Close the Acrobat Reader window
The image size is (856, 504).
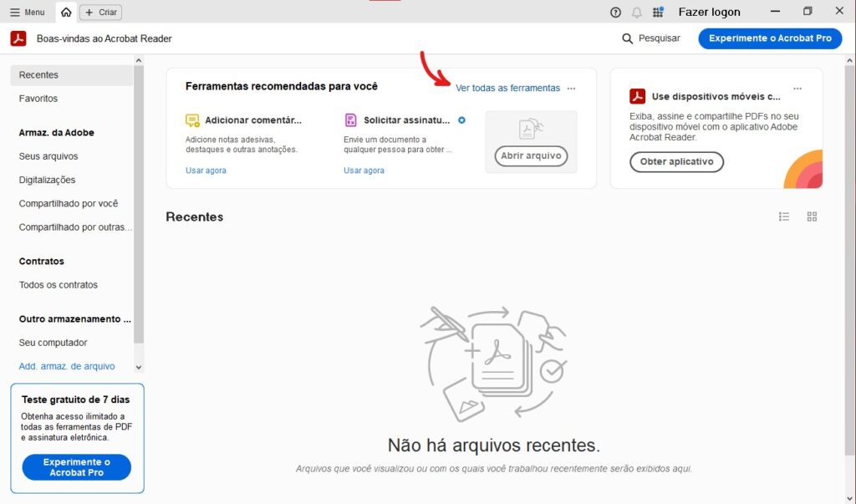click(x=839, y=12)
